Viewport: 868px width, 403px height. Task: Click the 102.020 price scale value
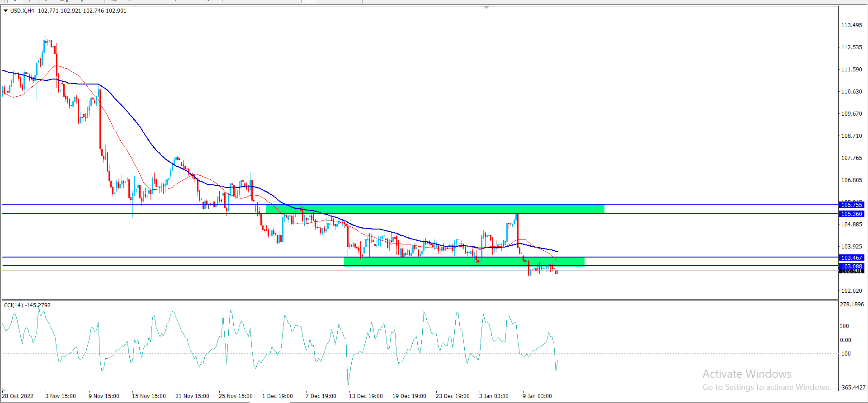click(x=851, y=291)
